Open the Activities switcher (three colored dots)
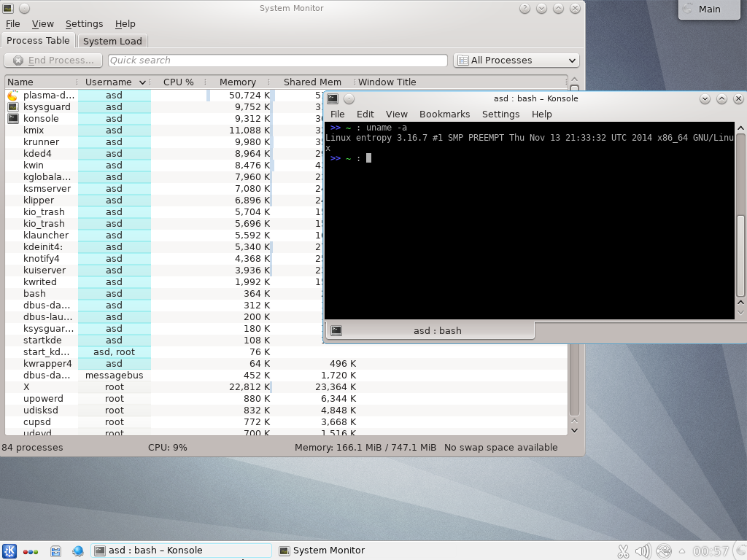Image resolution: width=747 pixels, height=560 pixels. point(31,551)
